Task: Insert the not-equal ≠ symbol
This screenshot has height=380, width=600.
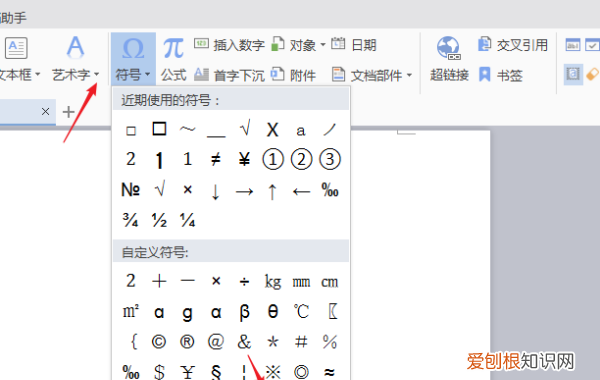Action: 216,159
